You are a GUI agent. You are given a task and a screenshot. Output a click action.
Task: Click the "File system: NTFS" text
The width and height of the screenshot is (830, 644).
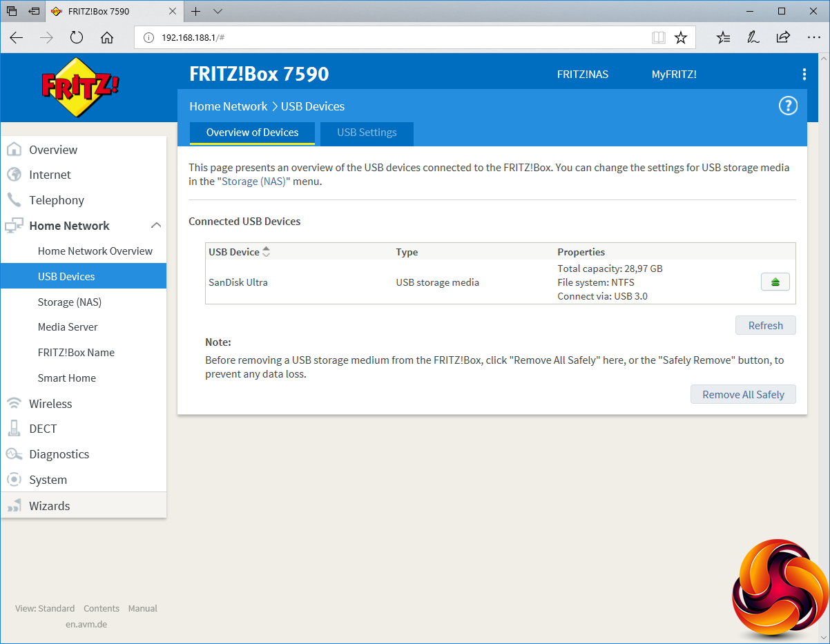point(595,282)
